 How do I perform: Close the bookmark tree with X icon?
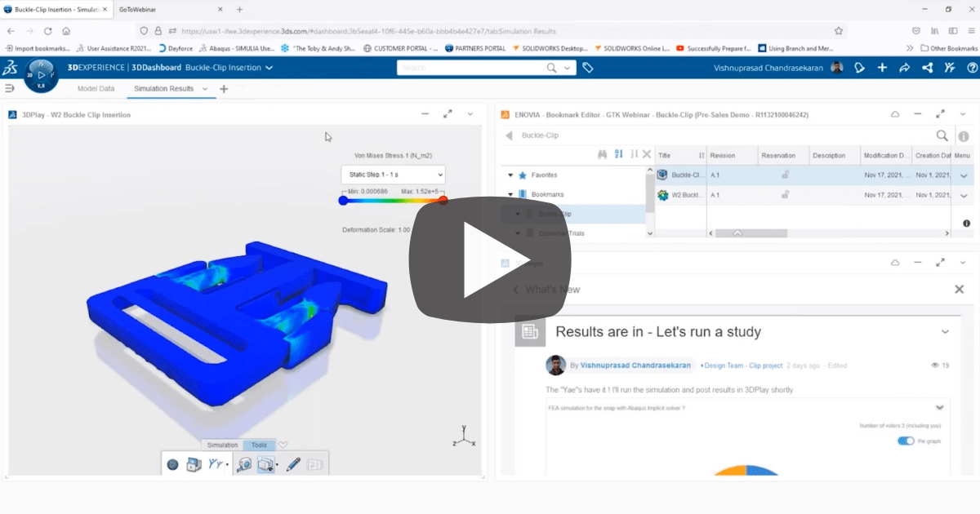point(647,154)
